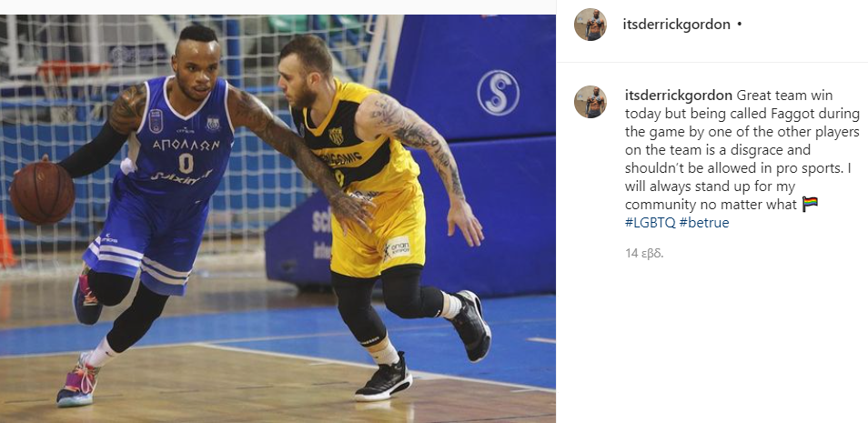Open the small avatar beside the caption
This screenshot has height=423, width=868.
click(x=590, y=102)
